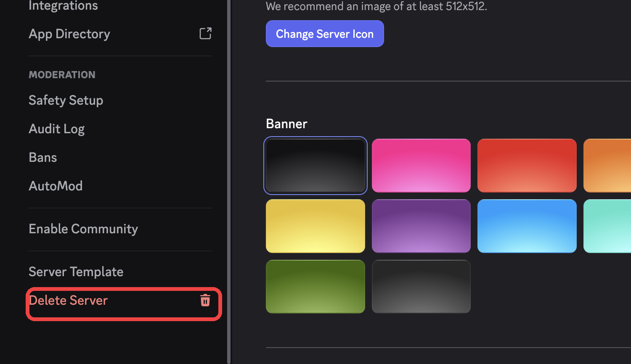Screen dimensions: 631x364
Task: Select the gray banner swatch
Action: [421, 287]
